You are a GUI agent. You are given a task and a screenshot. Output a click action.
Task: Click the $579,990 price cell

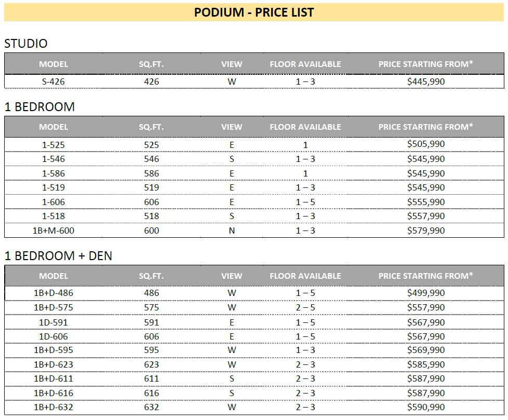pos(426,231)
